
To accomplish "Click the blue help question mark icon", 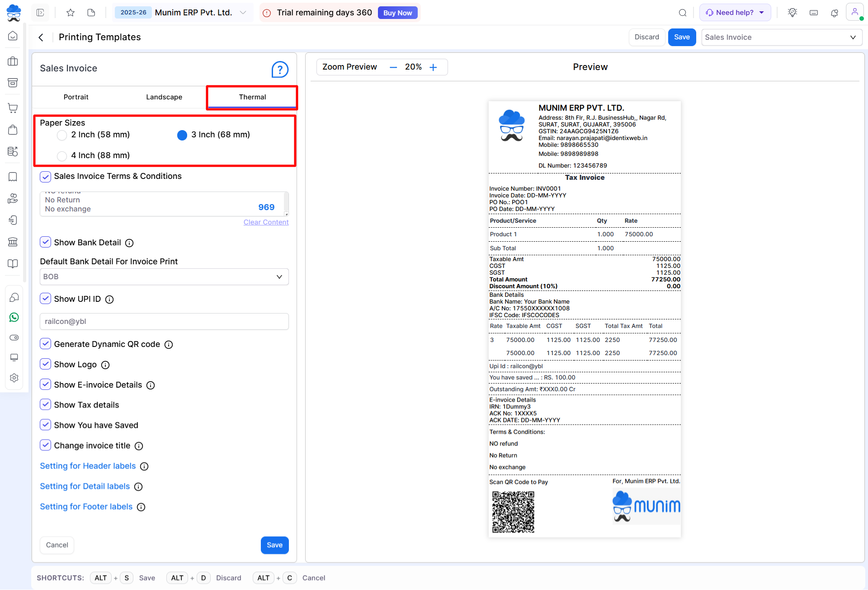I will click(280, 70).
